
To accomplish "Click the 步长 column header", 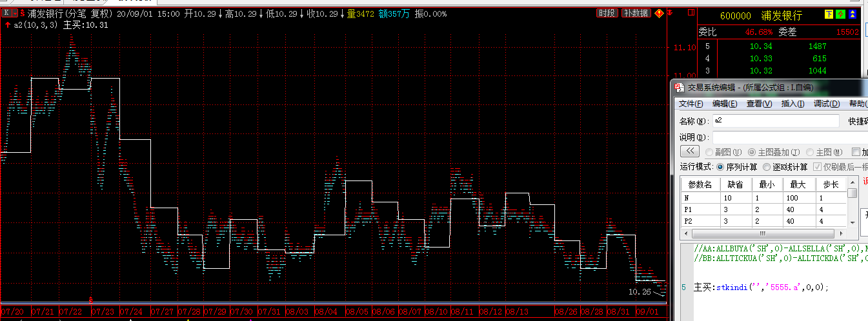I will click(831, 184).
